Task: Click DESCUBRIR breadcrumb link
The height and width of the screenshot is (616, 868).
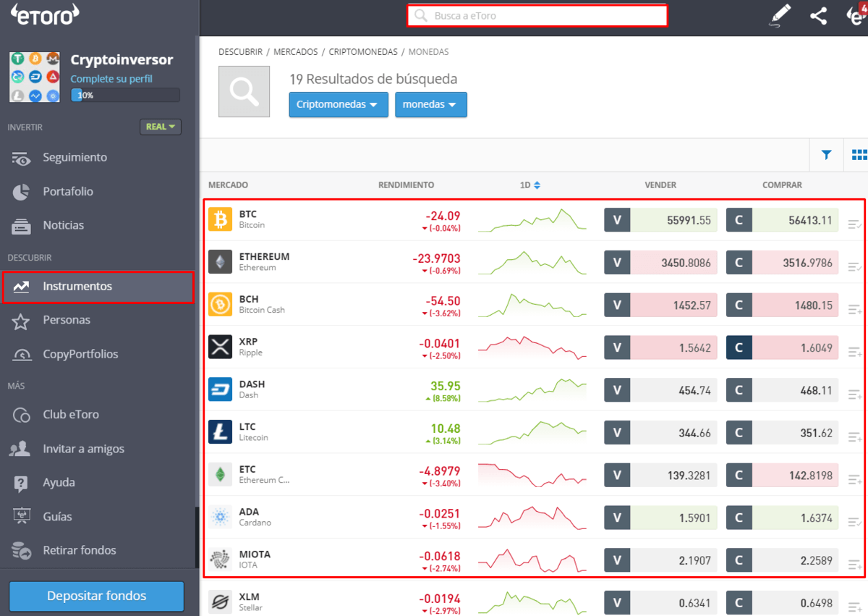Action: 240,52
